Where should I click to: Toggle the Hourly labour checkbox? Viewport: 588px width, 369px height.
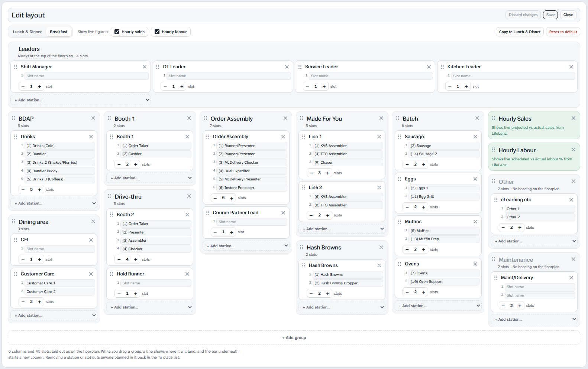tap(157, 32)
